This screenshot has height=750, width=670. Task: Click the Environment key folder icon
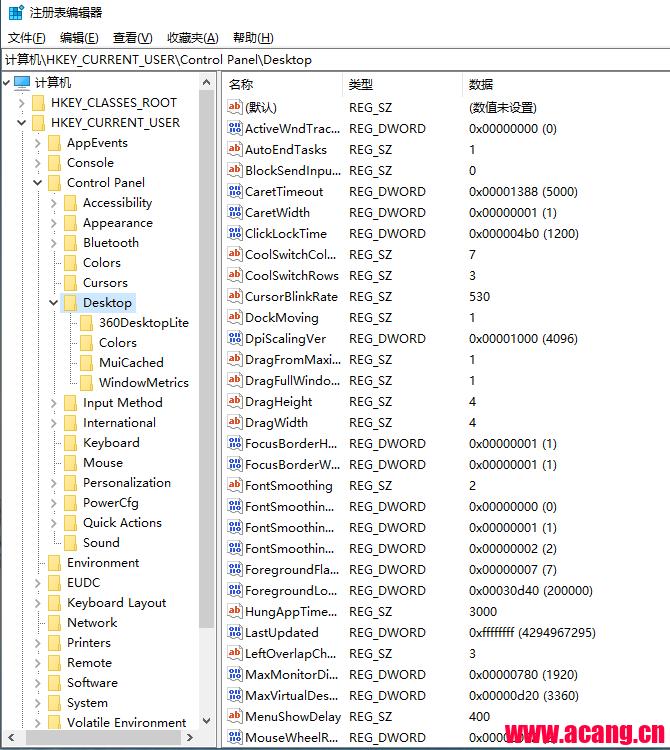click(x=55, y=563)
